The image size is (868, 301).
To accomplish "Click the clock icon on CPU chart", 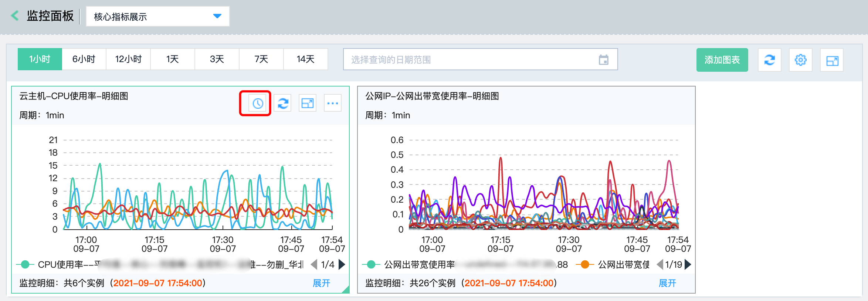I will tap(258, 104).
